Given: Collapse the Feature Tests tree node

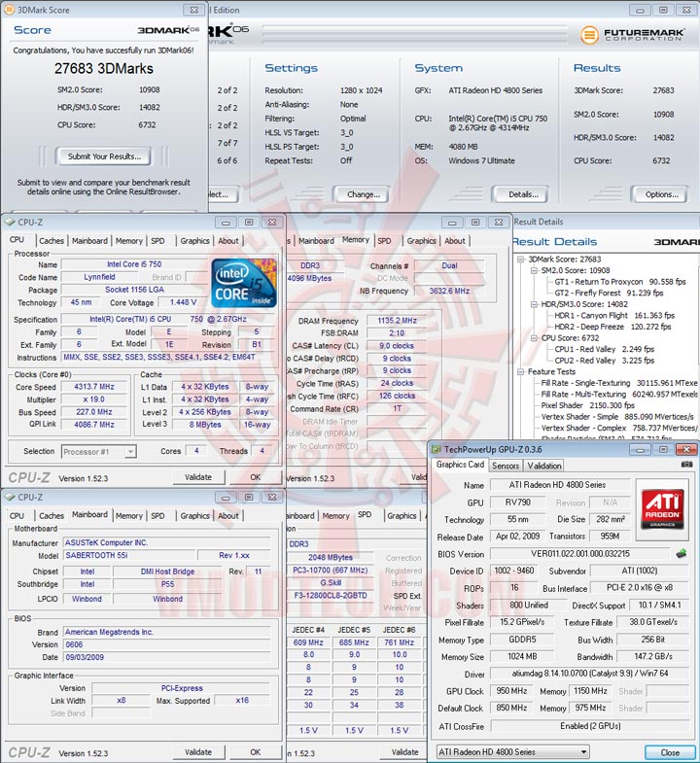Looking at the screenshot, I should point(521,371).
